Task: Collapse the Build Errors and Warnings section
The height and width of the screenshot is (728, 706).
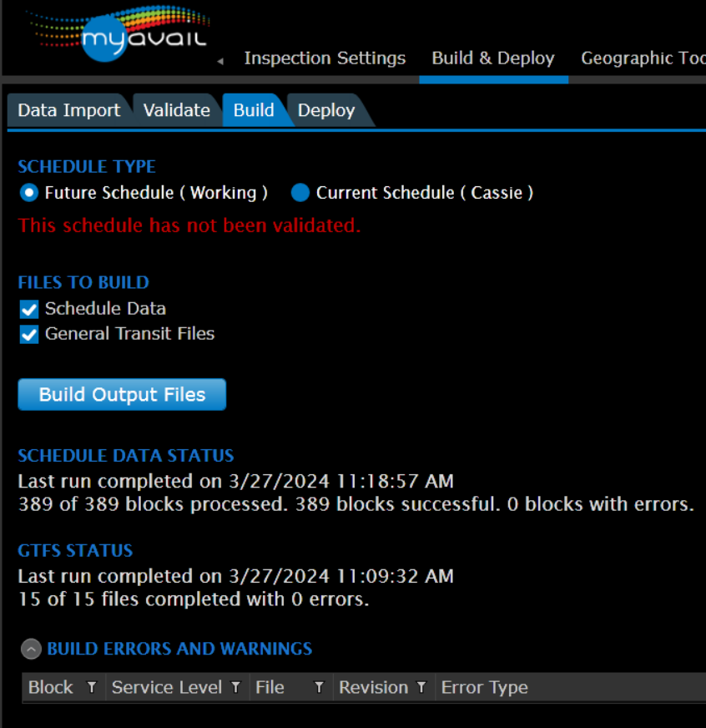Action: point(31,649)
